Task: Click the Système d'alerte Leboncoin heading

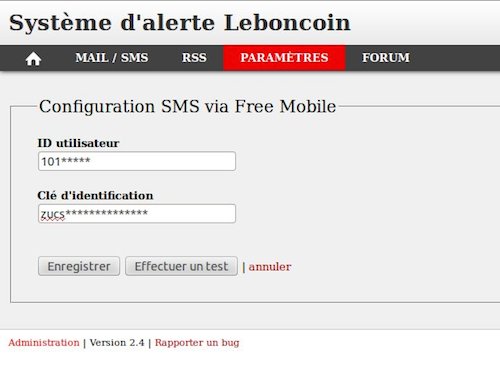Action: tap(180, 23)
